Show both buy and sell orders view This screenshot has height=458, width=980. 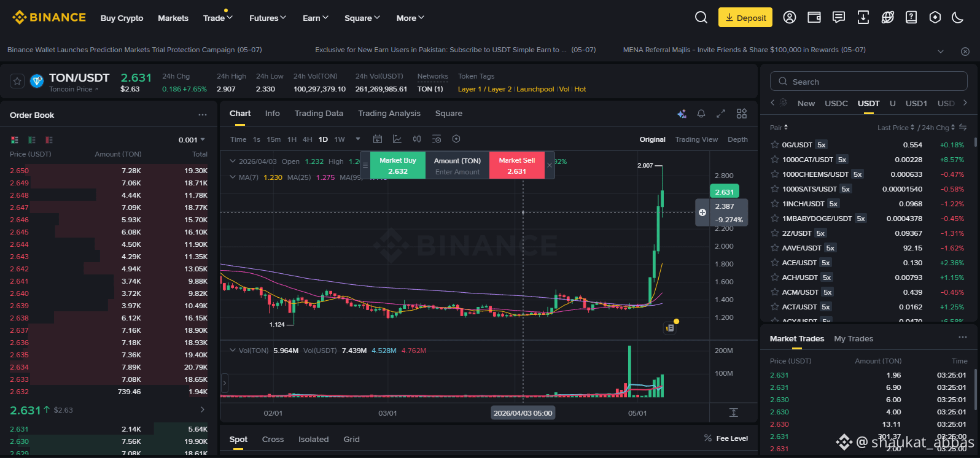pos(15,140)
